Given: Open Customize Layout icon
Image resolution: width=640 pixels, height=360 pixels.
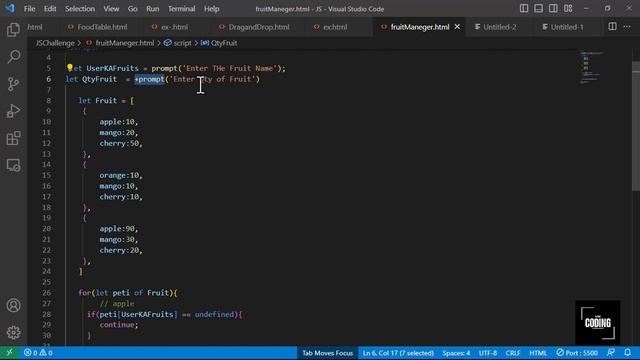Looking at the screenshot, I should 568,9.
